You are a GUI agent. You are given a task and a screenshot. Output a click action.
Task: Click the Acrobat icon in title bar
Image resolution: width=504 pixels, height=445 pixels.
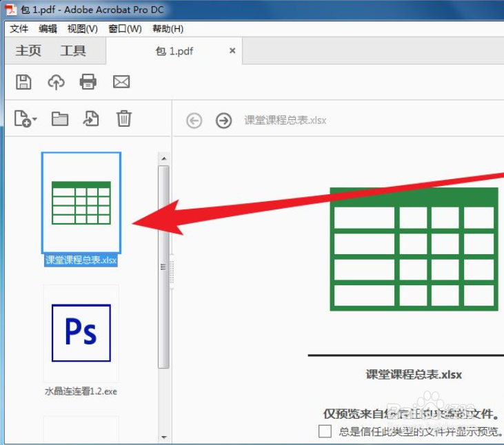[x=10, y=10]
